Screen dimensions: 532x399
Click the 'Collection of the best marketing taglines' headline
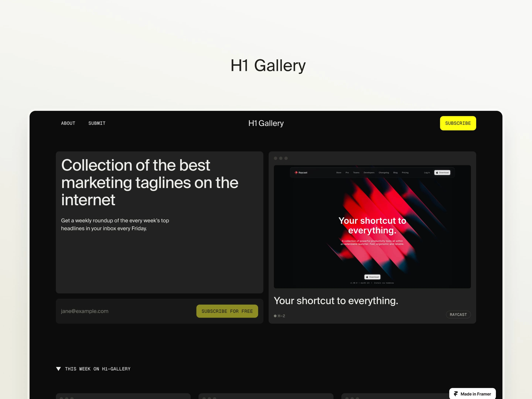pos(150,182)
